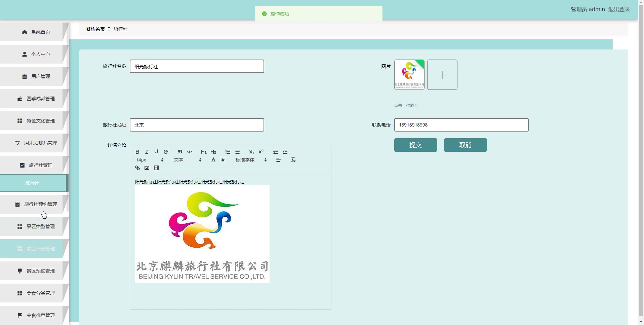Click the 管理员 admin label
The width and height of the screenshot is (644, 325).
point(588,9)
